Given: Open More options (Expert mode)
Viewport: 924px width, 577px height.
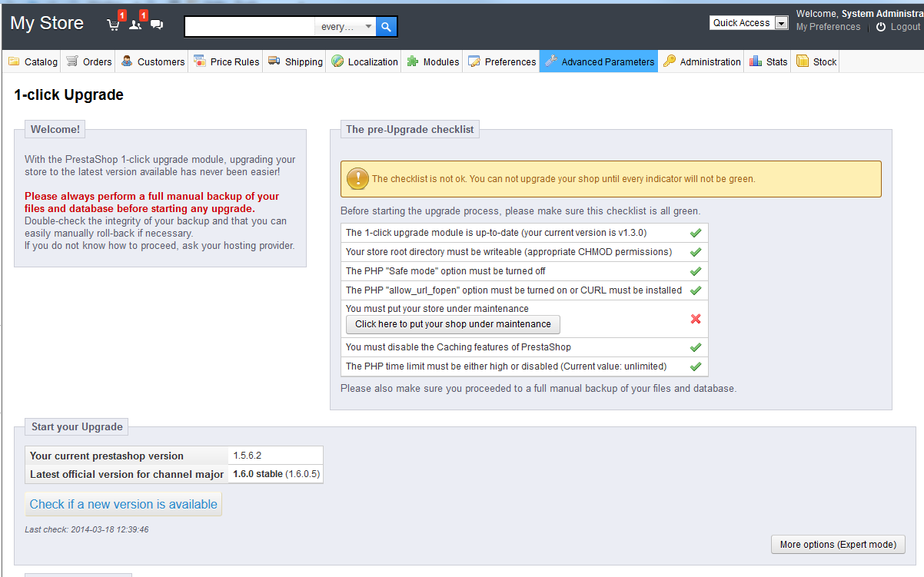Looking at the screenshot, I should coord(838,545).
